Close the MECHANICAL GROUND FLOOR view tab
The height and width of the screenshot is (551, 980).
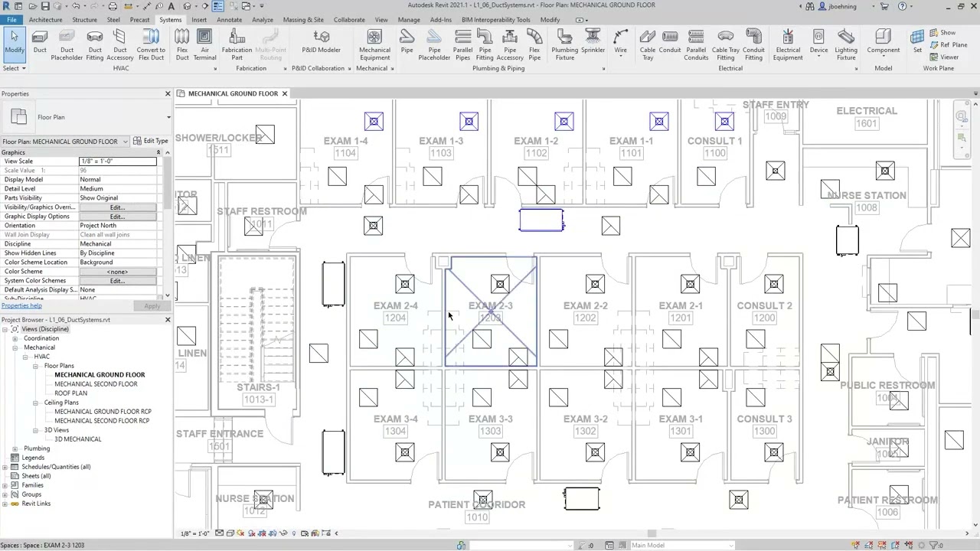[x=284, y=93]
